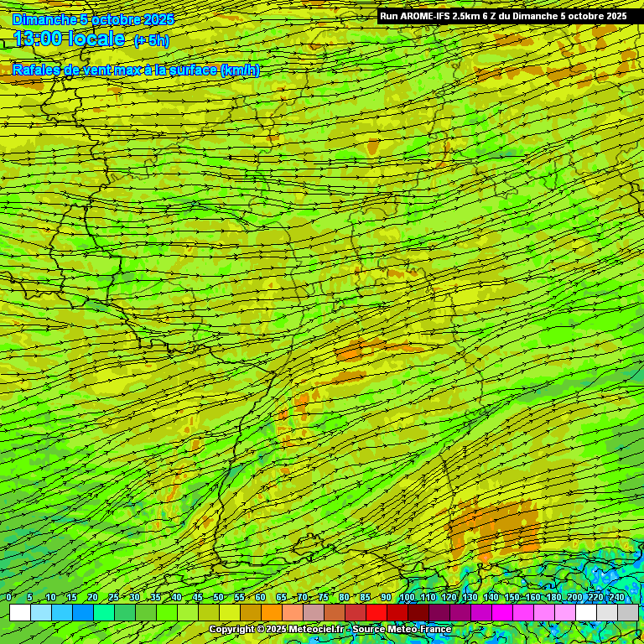Select the red swatch between 85 and 90

pos(376,613)
